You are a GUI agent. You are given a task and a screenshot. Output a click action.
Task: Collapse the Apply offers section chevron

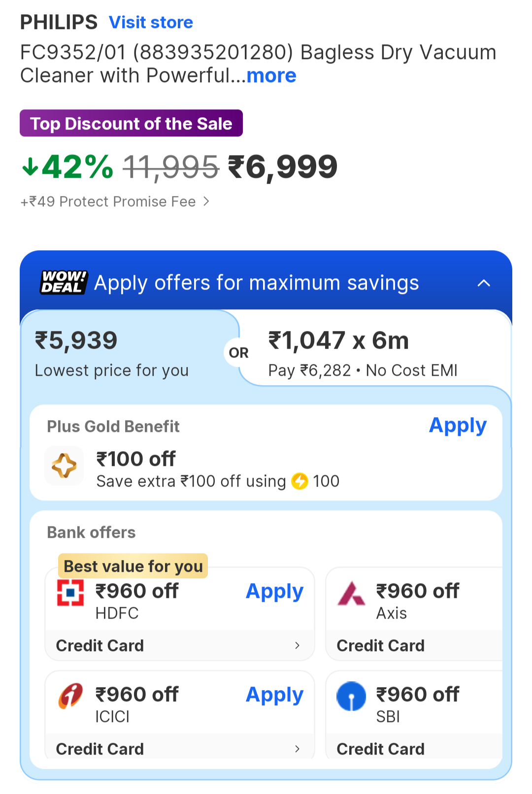[484, 283]
